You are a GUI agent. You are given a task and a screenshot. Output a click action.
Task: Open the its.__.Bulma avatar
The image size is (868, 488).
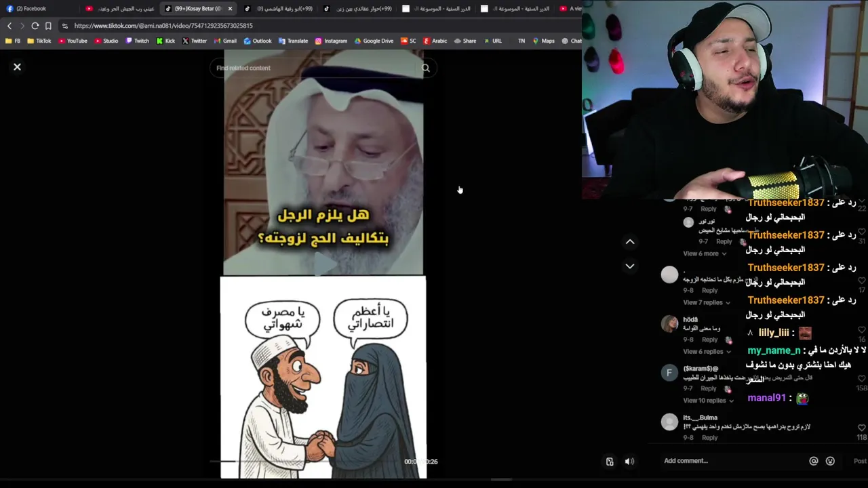pyautogui.click(x=669, y=422)
